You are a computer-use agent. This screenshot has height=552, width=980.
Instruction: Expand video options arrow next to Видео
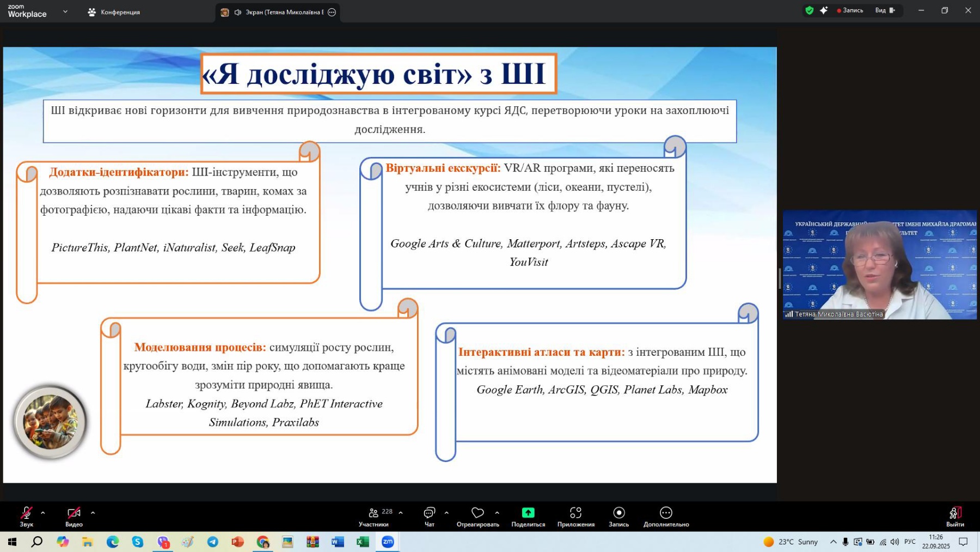[x=93, y=513]
